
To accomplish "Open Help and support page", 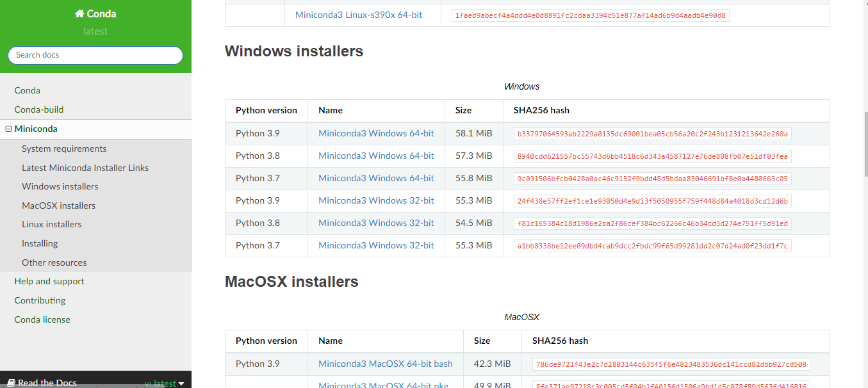I will [49, 281].
